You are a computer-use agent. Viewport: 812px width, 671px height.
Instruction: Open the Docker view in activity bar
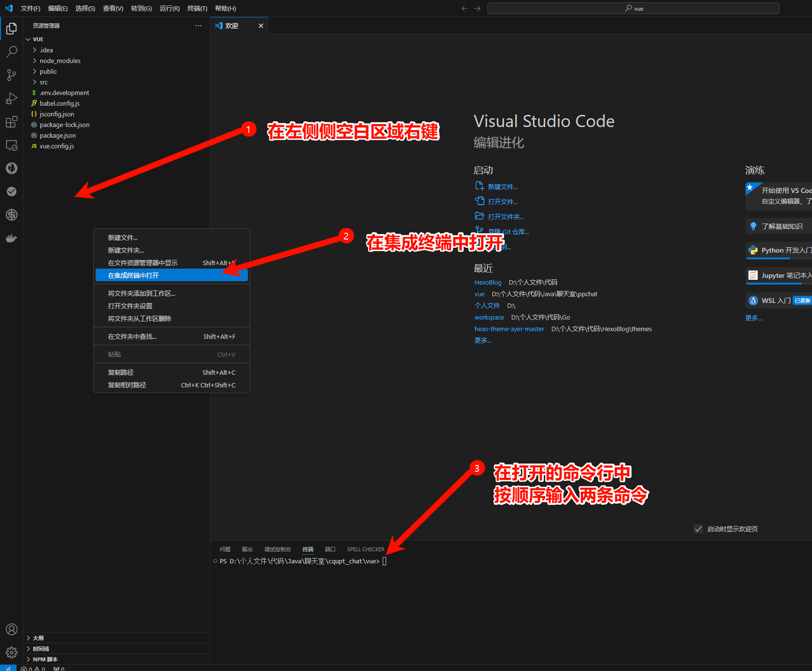12,238
